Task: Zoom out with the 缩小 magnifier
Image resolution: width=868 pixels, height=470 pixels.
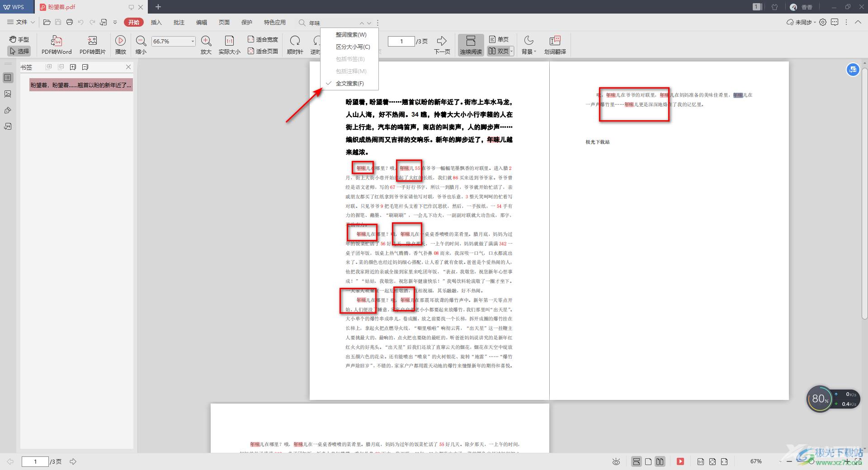Action: pos(141,45)
